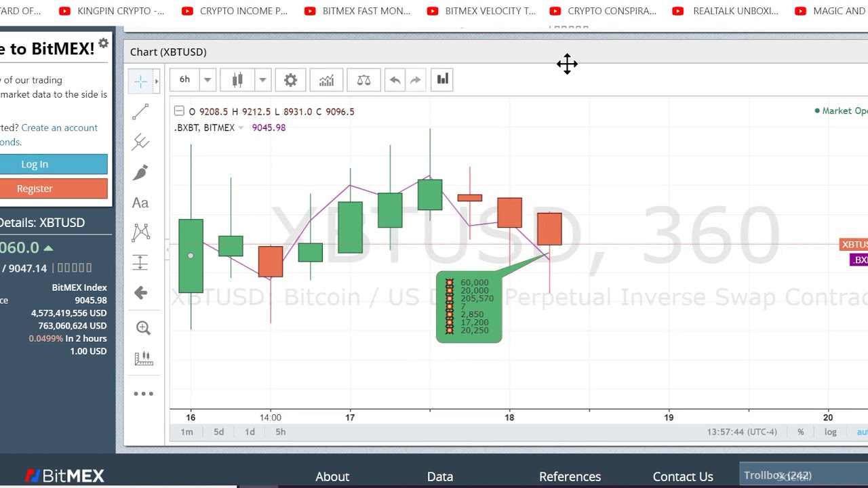Select the pitchfork drawing tool
The image size is (868, 488).
(140, 142)
